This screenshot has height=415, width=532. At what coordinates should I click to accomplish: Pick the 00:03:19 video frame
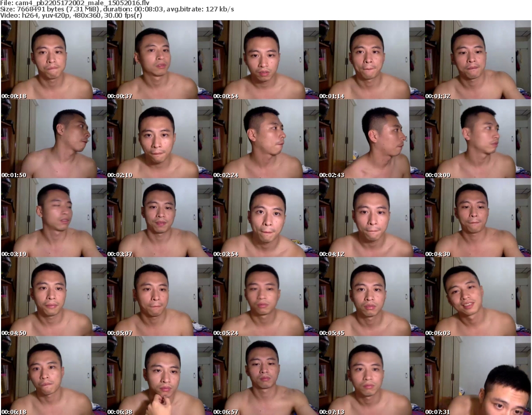pos(54,218)
